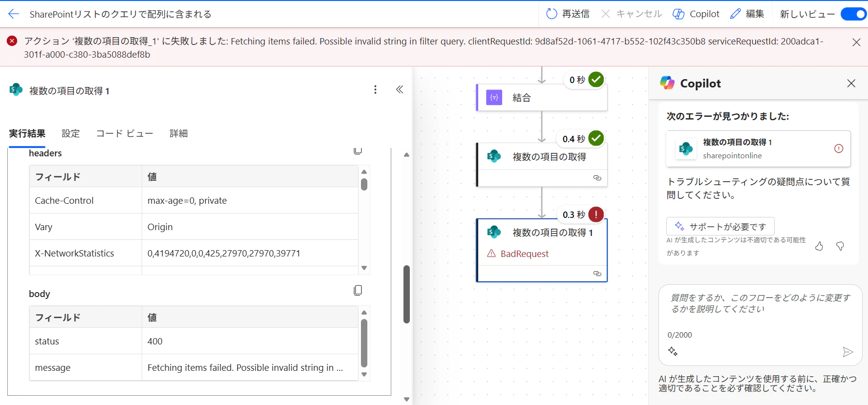The height and width of the screenshot is (405, 868).
Task: Click the 結合 variable icon
Action: pyautogui.click(x=494, y=97)
